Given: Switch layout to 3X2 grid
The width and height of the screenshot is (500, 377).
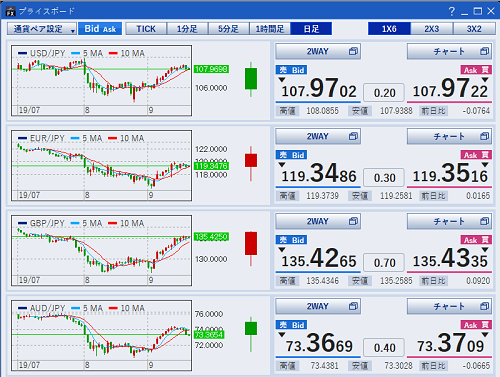Looking at the screenshot, I should 474,29.
